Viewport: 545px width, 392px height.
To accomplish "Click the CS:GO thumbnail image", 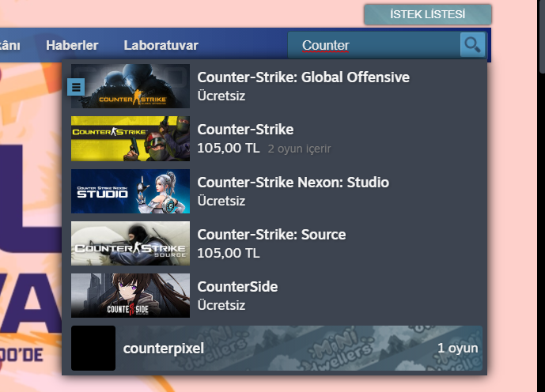I will click(x=131, y=86).
